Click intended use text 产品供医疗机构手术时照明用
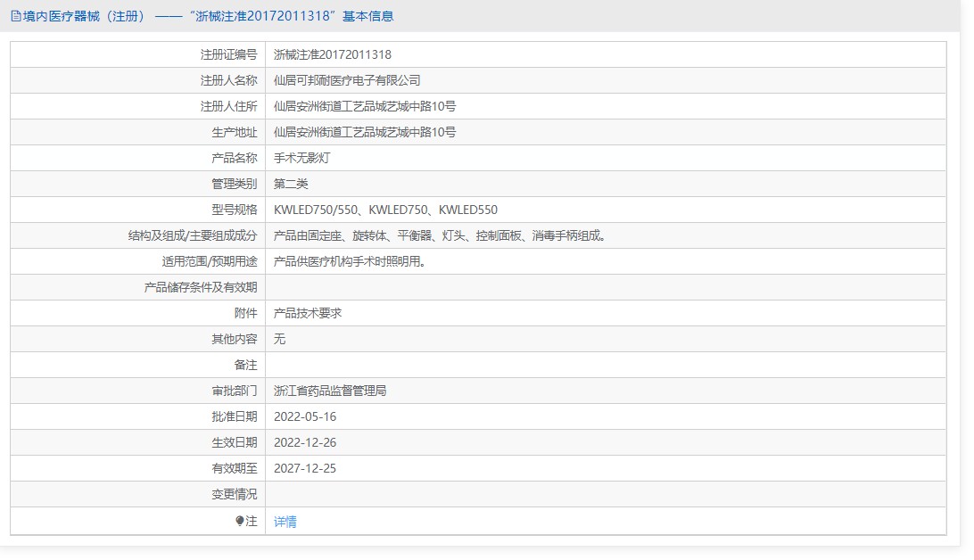The image size is (974, 560). [350, 261]
